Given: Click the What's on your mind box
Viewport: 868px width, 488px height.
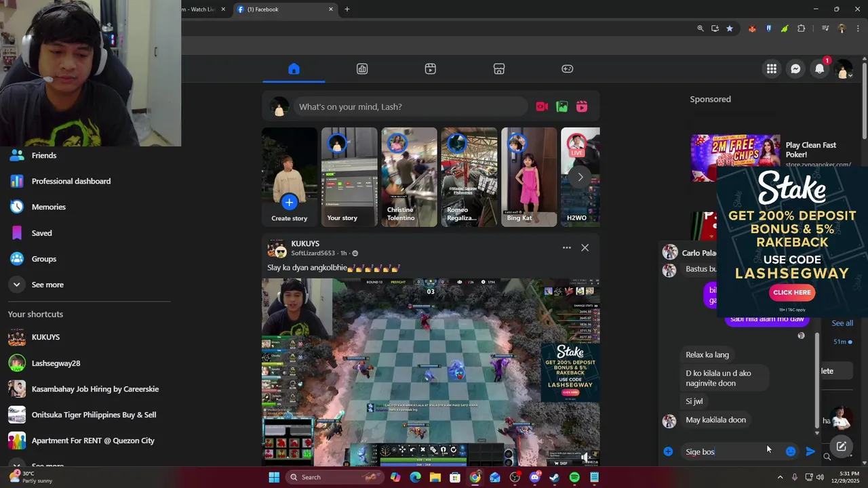Looking at the screenshot, I should [x=410, y=106].
